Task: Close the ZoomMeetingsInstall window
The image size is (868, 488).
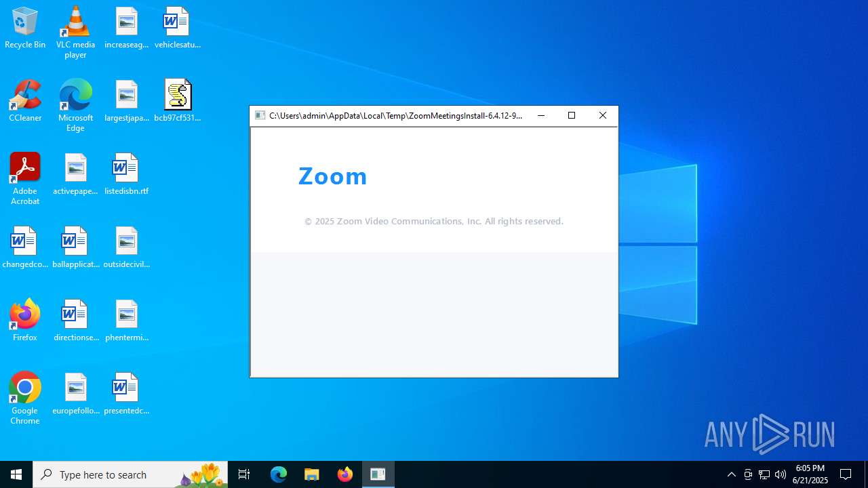Action: pos(603,116)
